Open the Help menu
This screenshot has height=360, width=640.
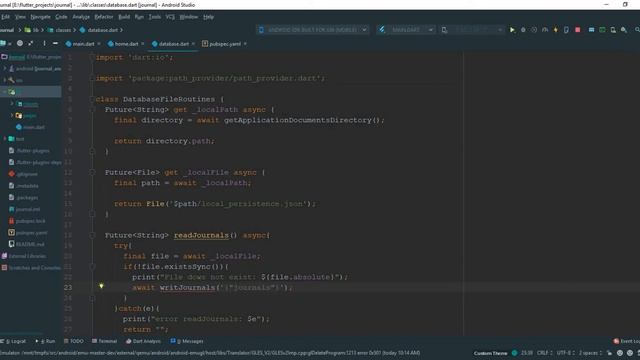209,17
